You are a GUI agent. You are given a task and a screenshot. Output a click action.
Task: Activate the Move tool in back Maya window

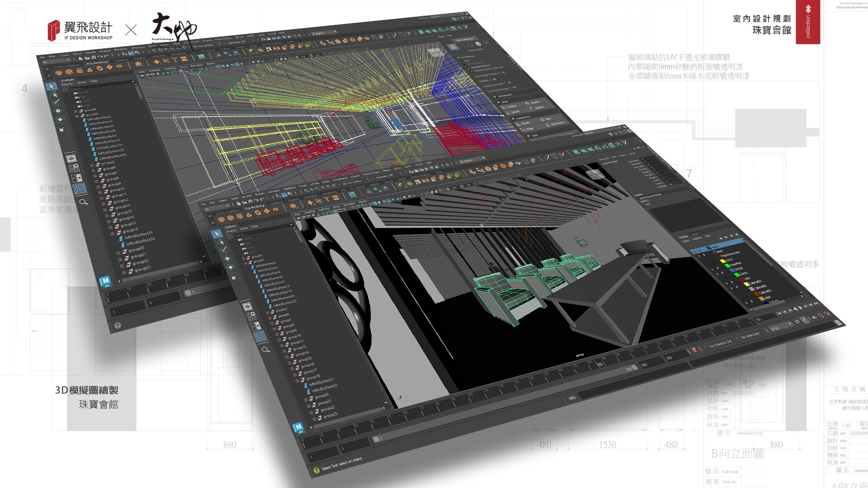pos(58,111)
